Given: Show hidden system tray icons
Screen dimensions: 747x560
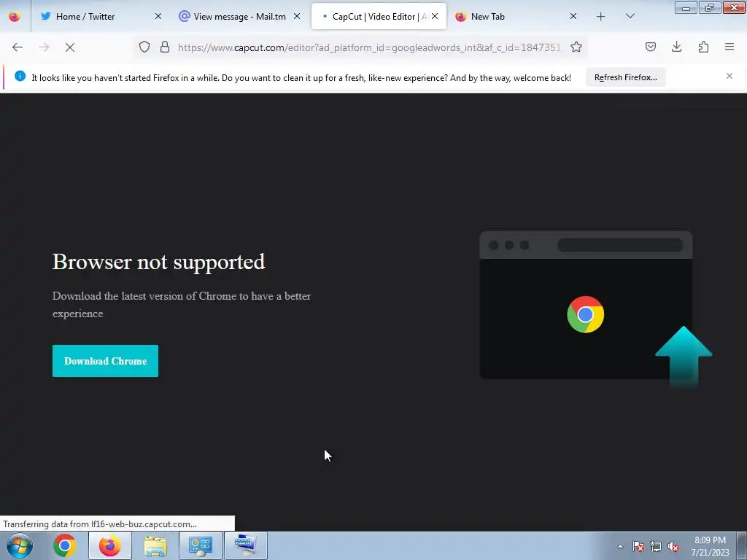Looking at the screenshot, I should coord(620,546).
